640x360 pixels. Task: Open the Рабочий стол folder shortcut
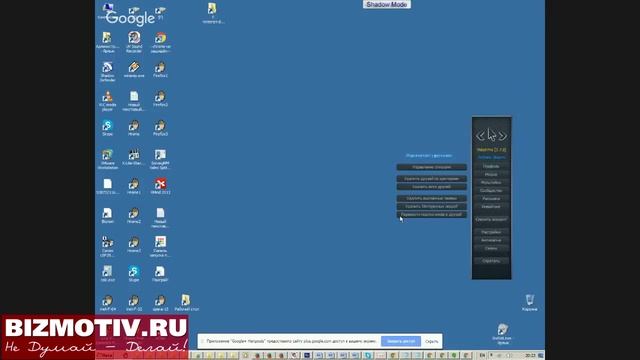187,303
